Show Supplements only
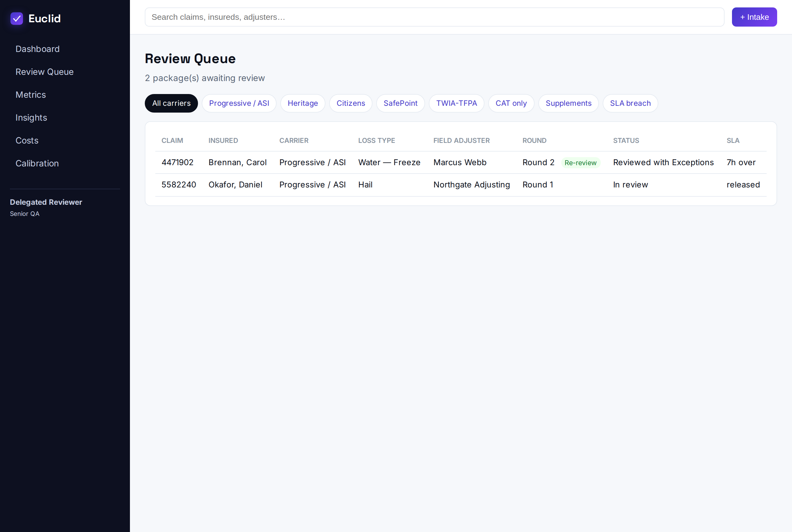The image size is (792, 532). [x=568, y=103]
